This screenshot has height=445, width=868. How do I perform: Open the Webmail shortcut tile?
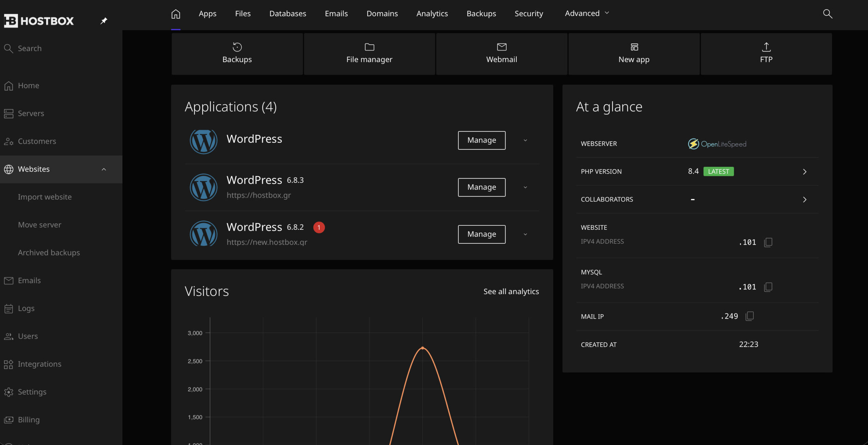tap(501, 53)
